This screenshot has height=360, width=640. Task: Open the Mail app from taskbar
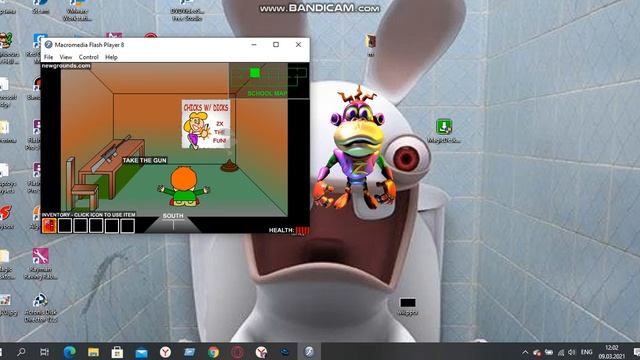(142, 351)
